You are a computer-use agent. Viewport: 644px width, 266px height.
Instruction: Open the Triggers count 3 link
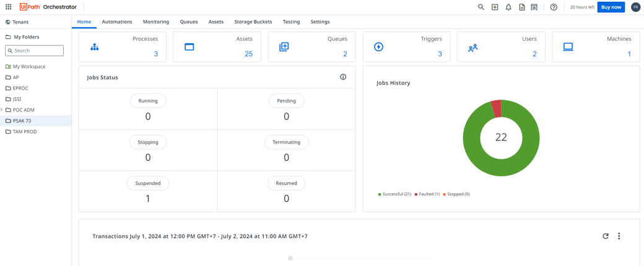440,54
